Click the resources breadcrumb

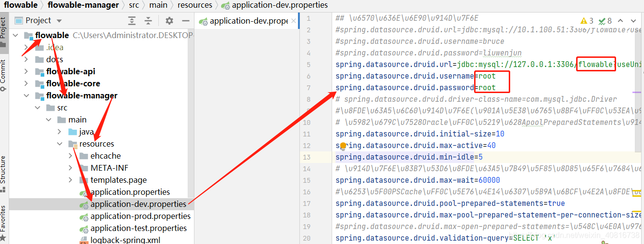click(x=194, y=5)
